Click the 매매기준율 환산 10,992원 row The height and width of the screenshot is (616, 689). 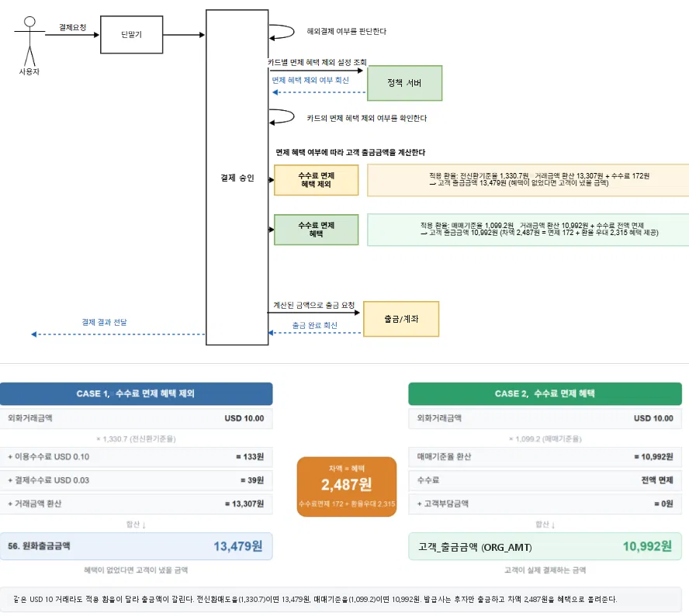point(545,457)
